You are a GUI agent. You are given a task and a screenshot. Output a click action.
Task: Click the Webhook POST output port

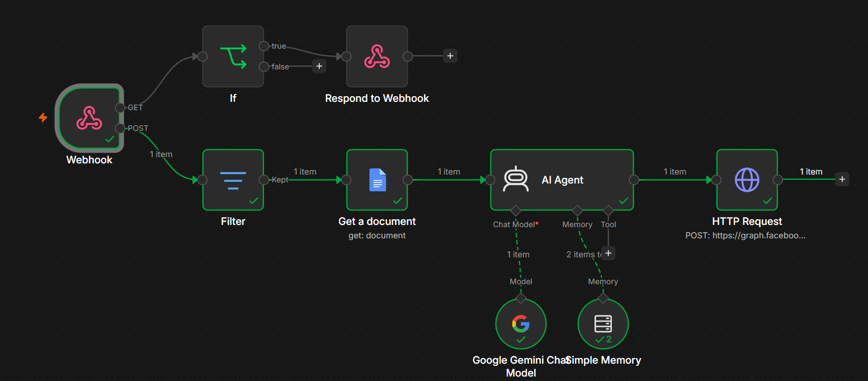tap(120, 128)
